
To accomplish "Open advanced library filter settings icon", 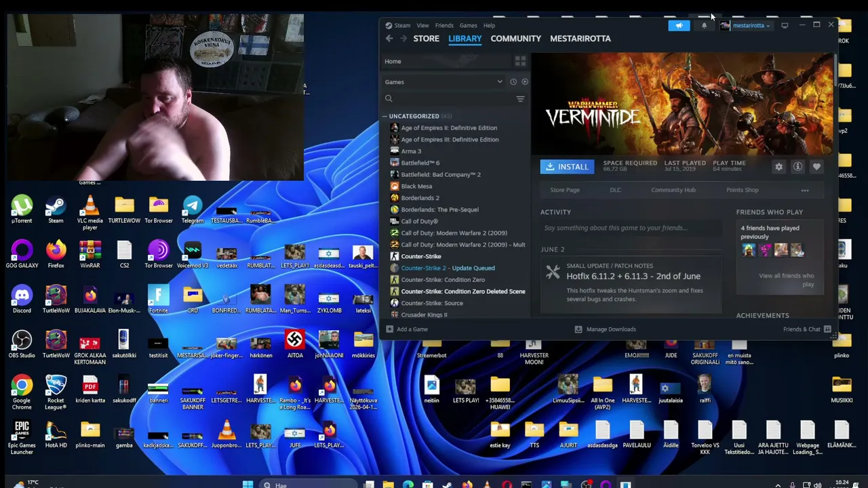I will coord(520,99).
